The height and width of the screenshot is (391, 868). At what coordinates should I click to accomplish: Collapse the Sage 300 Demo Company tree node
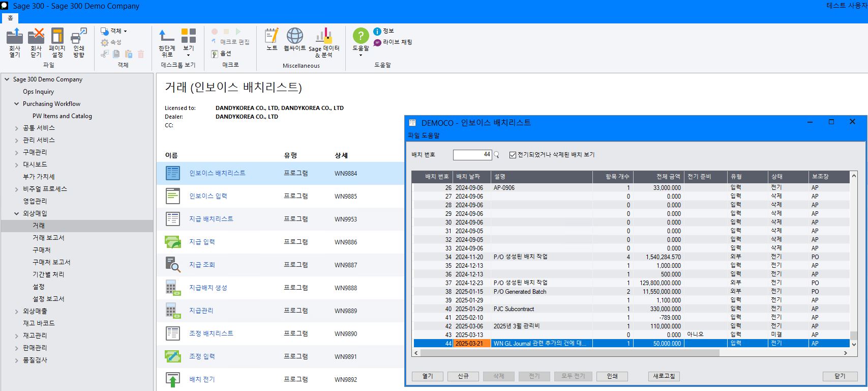click(7, 79)
